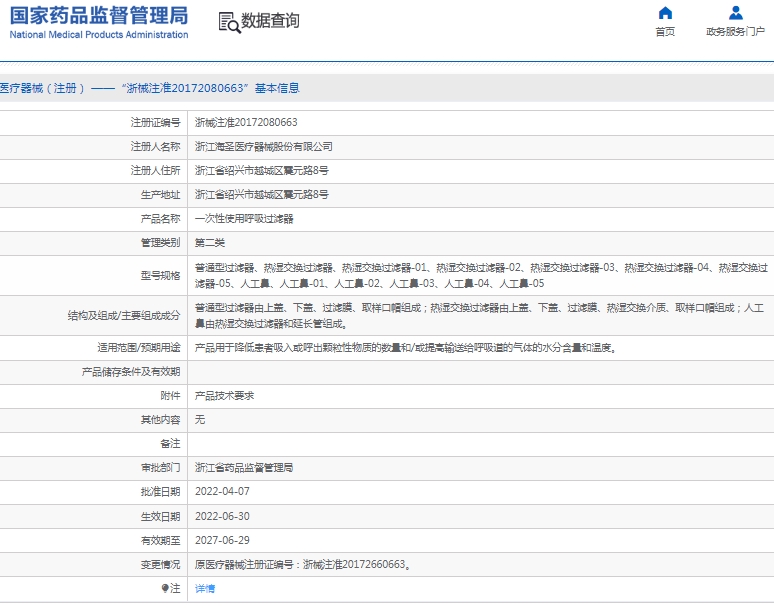Go to 首页 link text
Screen dimensions: 774x610
point(665,32)
